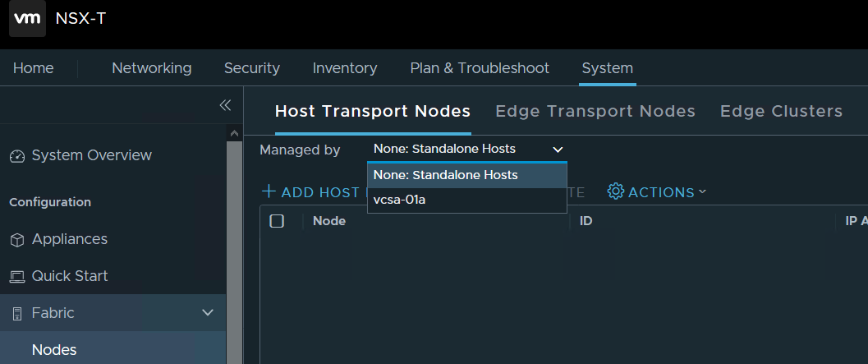
Task: Click the Configuration section heading
Action: (x=50, y=202)
